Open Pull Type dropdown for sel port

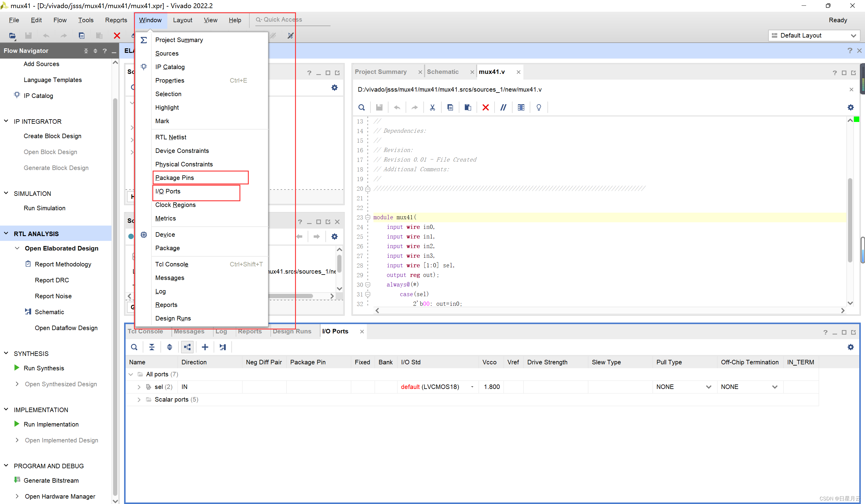point(708,387)
